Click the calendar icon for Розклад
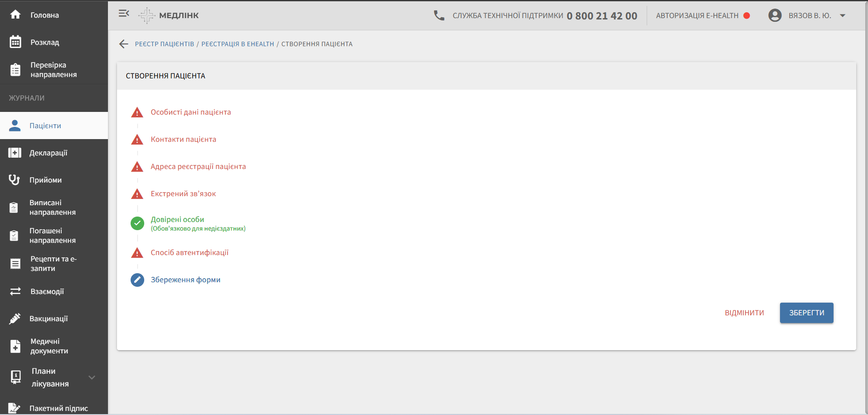Image resolution: width=868 pixels, height=415 pixels. [15, 42]
